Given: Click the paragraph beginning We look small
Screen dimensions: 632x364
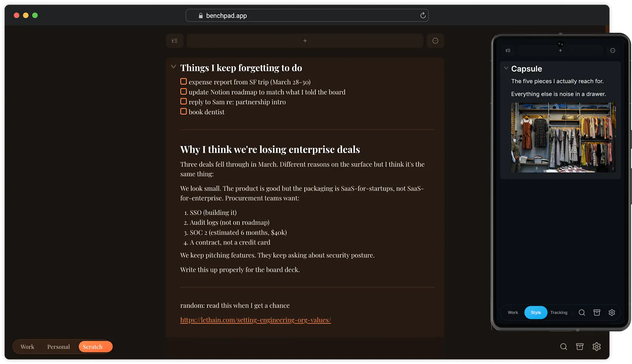Looking at the screenshot, I should pos(302,193).
